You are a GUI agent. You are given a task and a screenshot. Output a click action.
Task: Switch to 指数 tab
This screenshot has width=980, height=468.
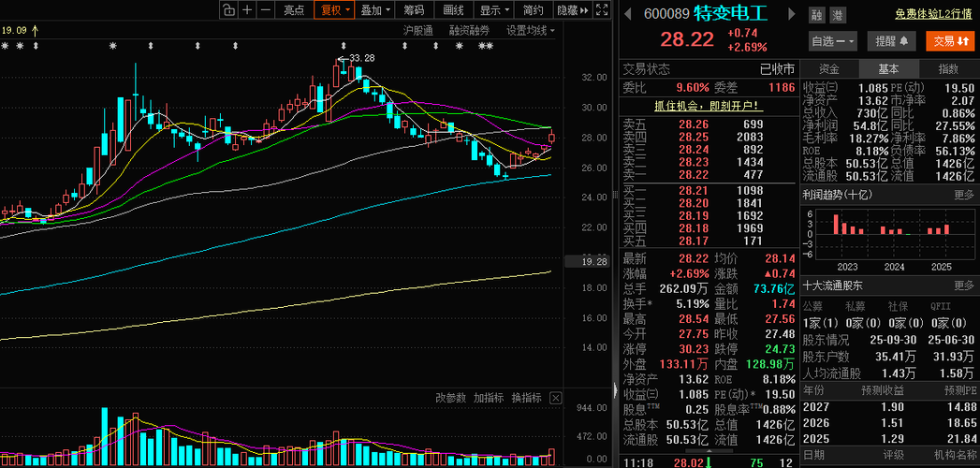(x=947, y=68)
